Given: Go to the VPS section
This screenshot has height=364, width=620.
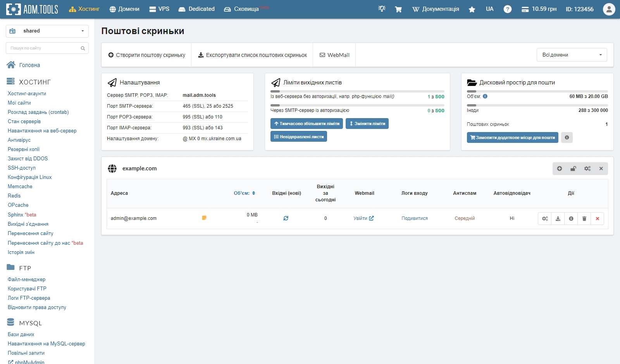Looking at the screenshot, I should (x=159, y=9).
